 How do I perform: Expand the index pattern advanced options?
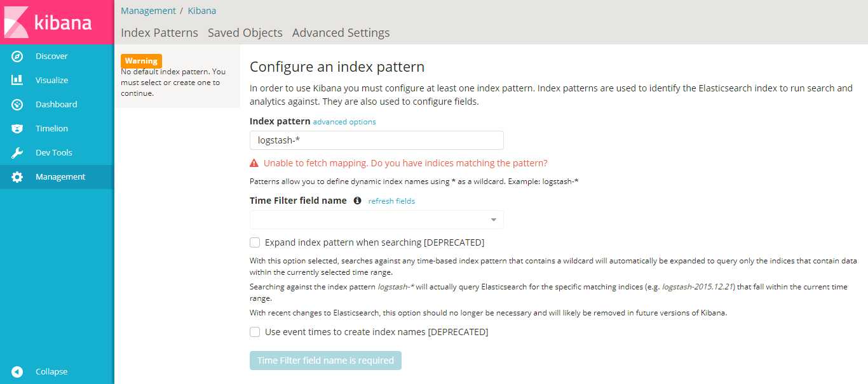point(344,122)
